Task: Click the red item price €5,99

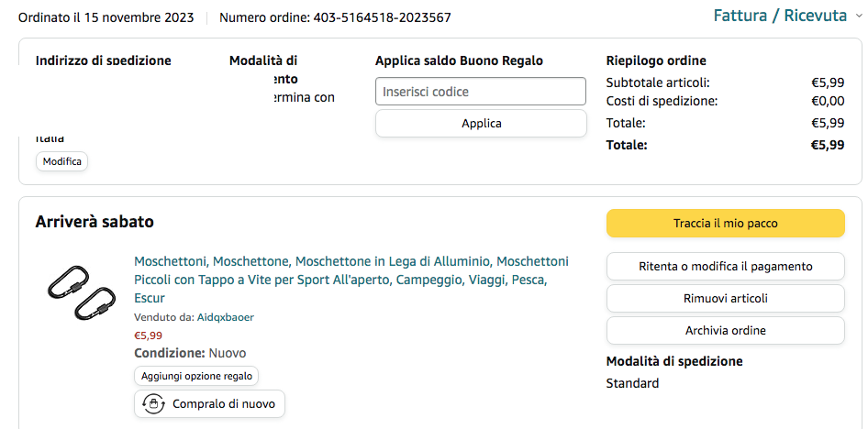Action: coord(148,335)
